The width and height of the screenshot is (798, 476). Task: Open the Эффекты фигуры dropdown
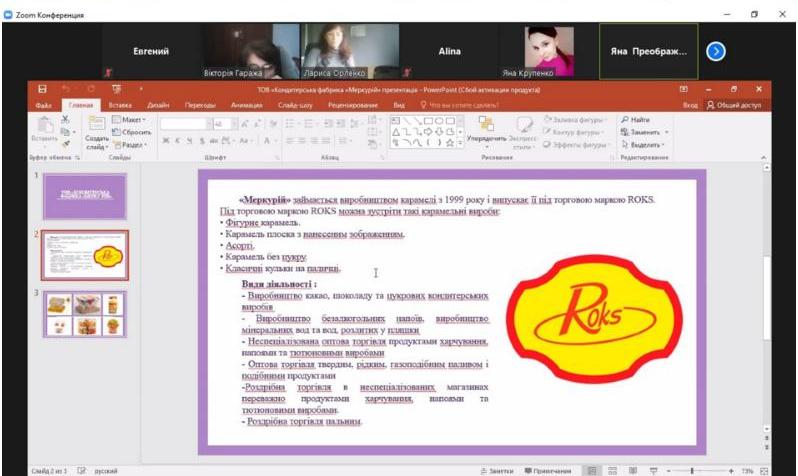coord(576,145)
